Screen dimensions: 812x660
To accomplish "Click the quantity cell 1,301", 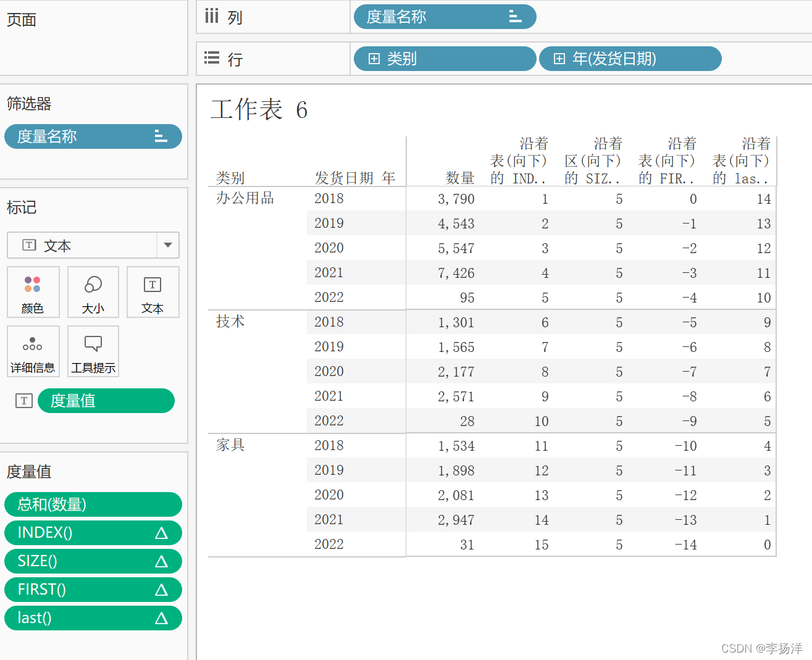I will click(456, 322).
